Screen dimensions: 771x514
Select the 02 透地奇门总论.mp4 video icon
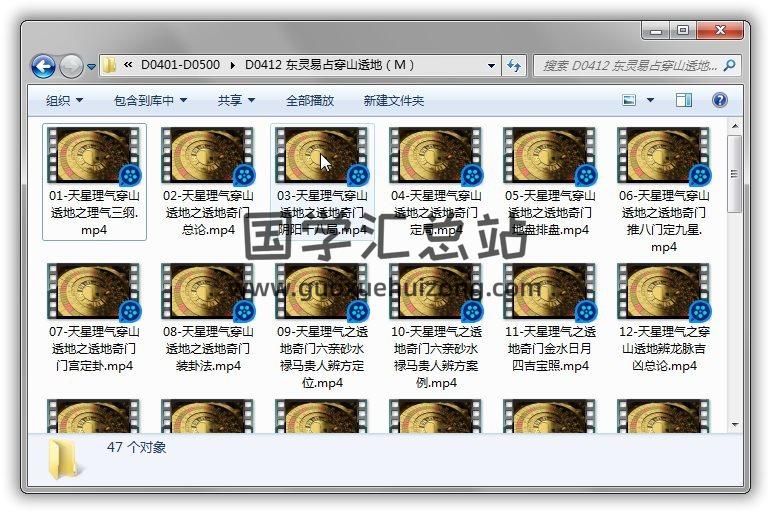coord(208,156)
